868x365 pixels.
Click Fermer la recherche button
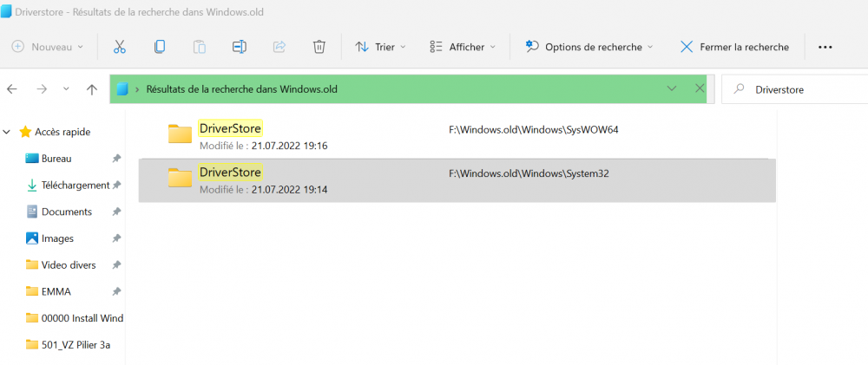tap(734, 47)
